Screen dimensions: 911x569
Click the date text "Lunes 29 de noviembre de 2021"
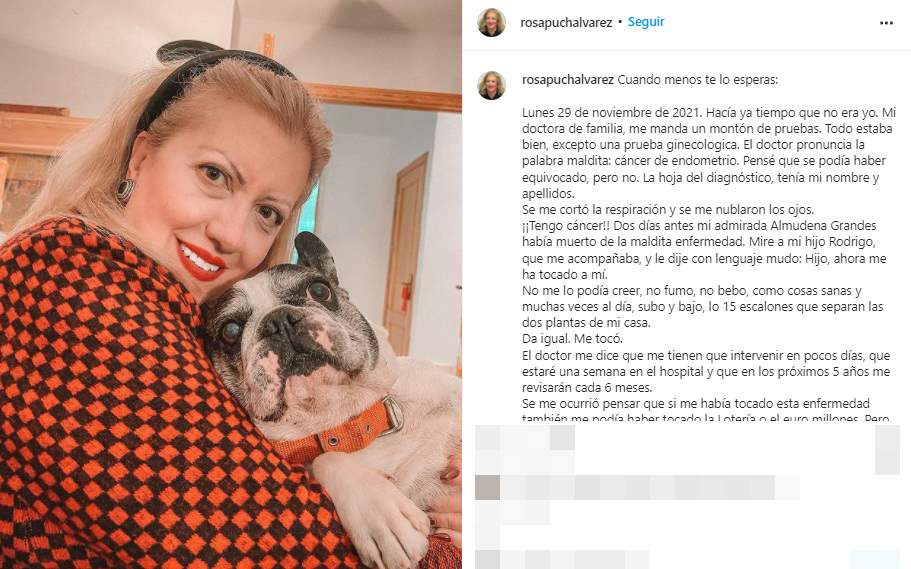coord(604,112)
